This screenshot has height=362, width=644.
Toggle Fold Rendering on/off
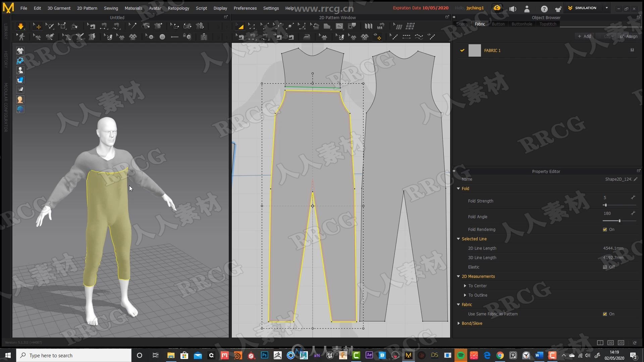point(605,229)
